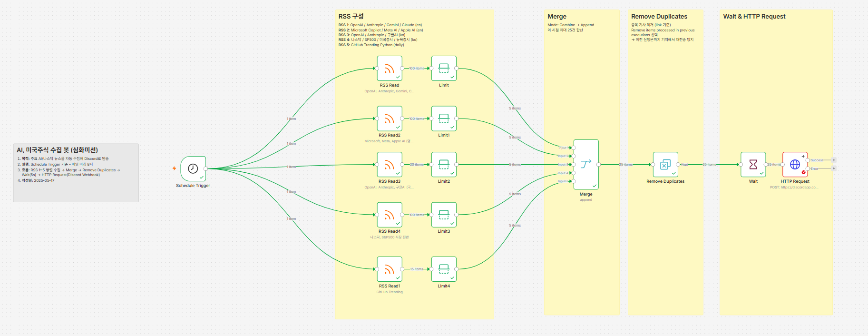This screenshot has width=868, height=336.
Task: Click the '20 items' connection label
Action: 417,165
